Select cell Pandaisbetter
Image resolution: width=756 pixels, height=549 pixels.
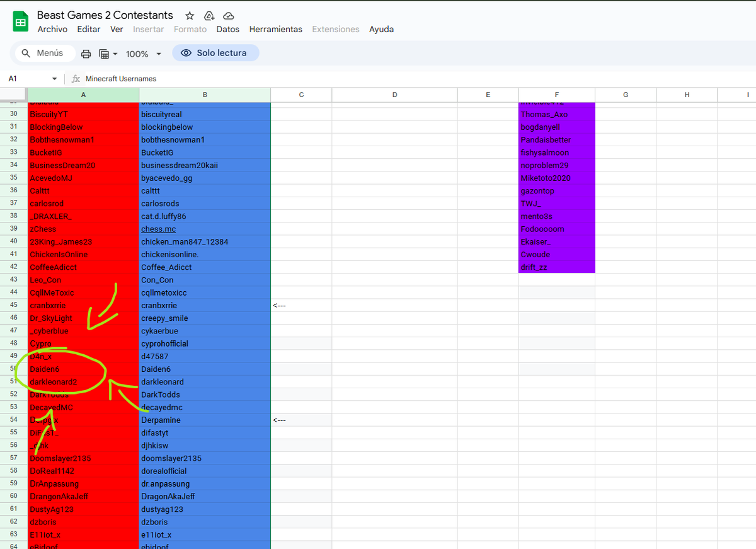(x=557, y=139)
